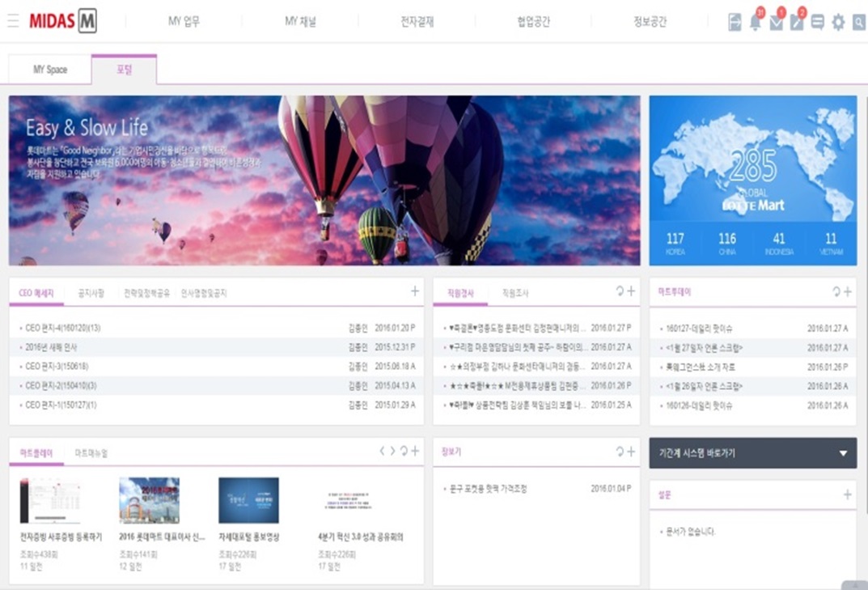Open the 전자결재 menu in the top bar
Viewport: 868px width, 590px height.
click(417, 21)
